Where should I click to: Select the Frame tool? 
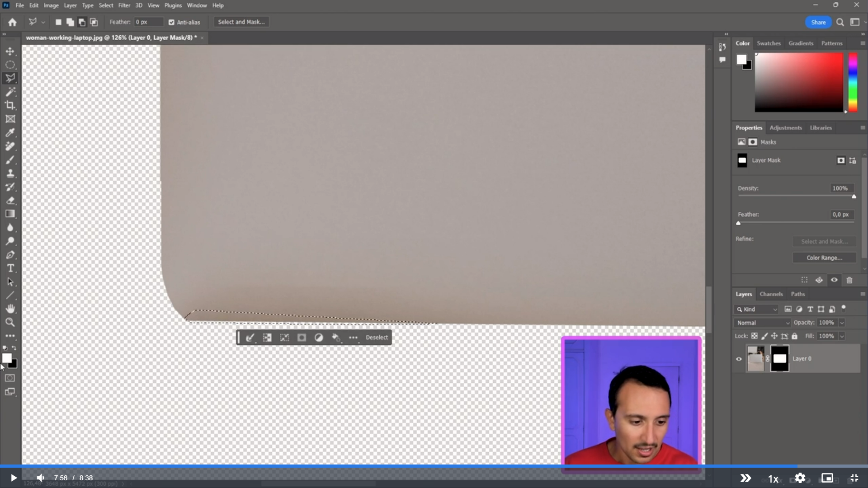10,119
